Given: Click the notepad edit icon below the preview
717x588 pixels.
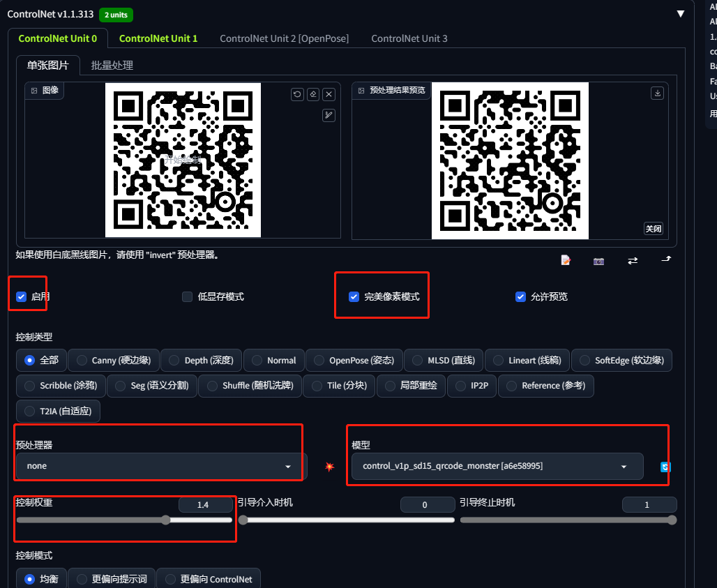Looking at the screenshot, I should pyautogui.click(x=566, y=260).
